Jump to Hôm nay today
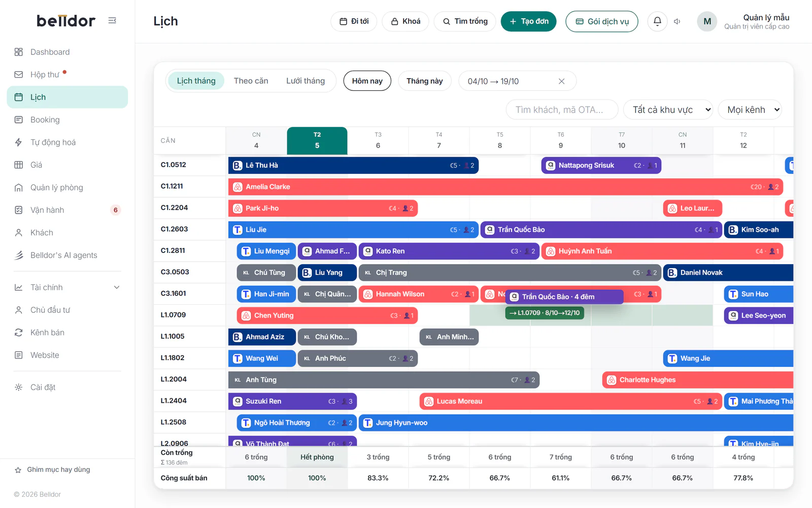The width and height of the screenshot is (812, 508). pyautogui.click(x=367, y=81)
